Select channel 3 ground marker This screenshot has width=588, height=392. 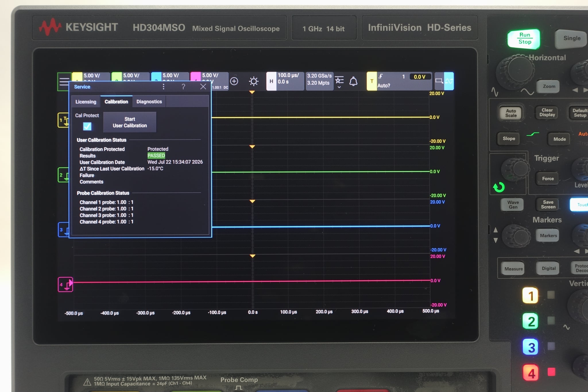[x=64, y=229]
